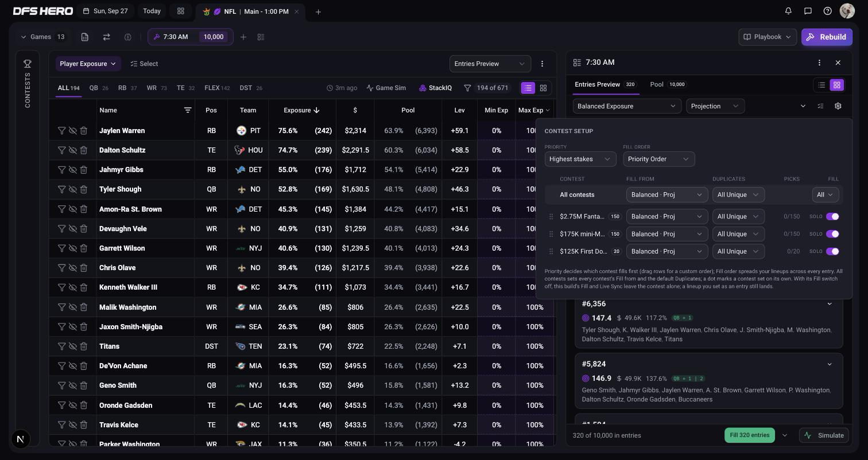The height and width of the screenshot is (460, 868).
Task: Select the WR position tab
Action: click(157, 88)
